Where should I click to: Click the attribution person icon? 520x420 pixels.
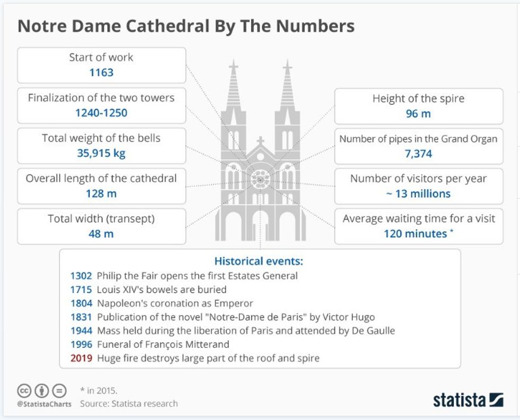[42, 391]
